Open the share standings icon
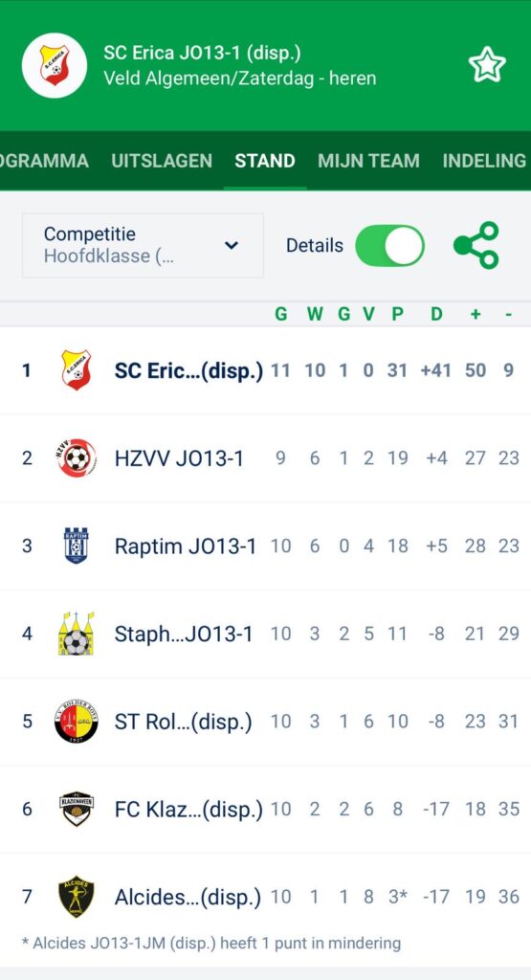531x980 pixels. [476, 245]
